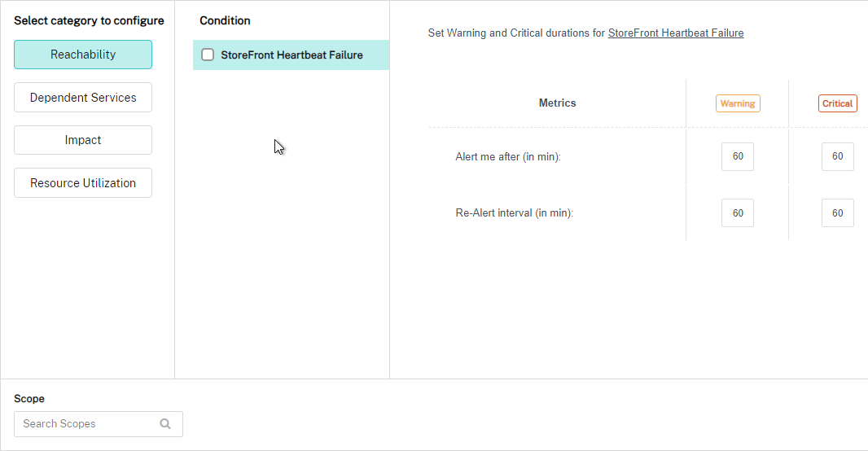The image size is (868, 451).
Task: Choose the Impact category
Action: click(x=83, y=140)
